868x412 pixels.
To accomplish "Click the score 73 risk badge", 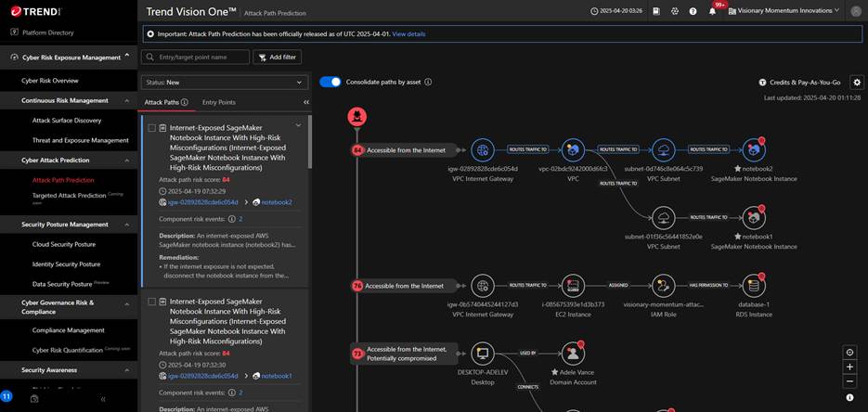I will click(357, 354).
